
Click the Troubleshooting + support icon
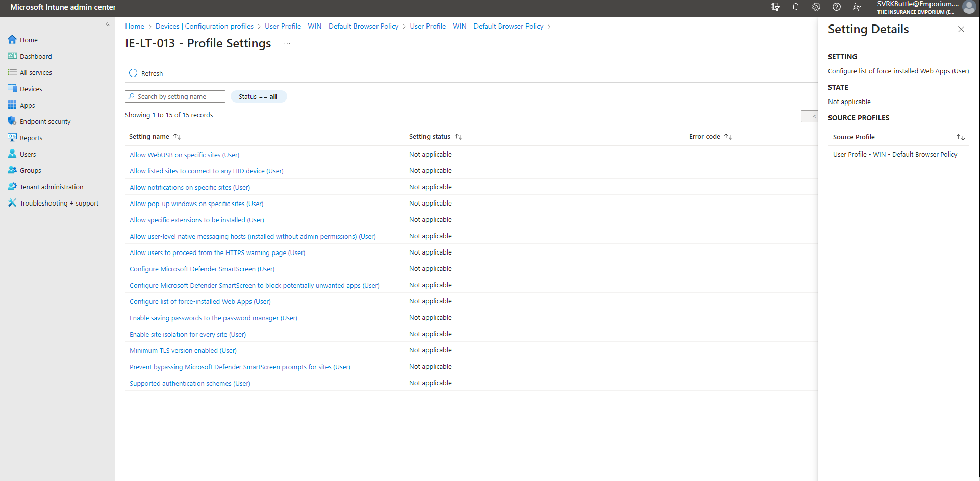click(x=12, y=202)
